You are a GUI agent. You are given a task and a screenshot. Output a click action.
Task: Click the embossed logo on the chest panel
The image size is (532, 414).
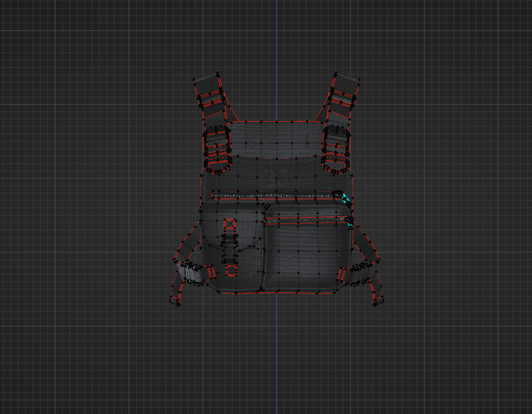277,176
